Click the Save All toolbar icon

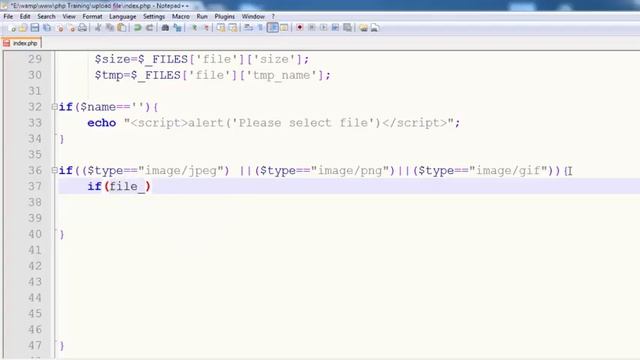coord(47,28)
